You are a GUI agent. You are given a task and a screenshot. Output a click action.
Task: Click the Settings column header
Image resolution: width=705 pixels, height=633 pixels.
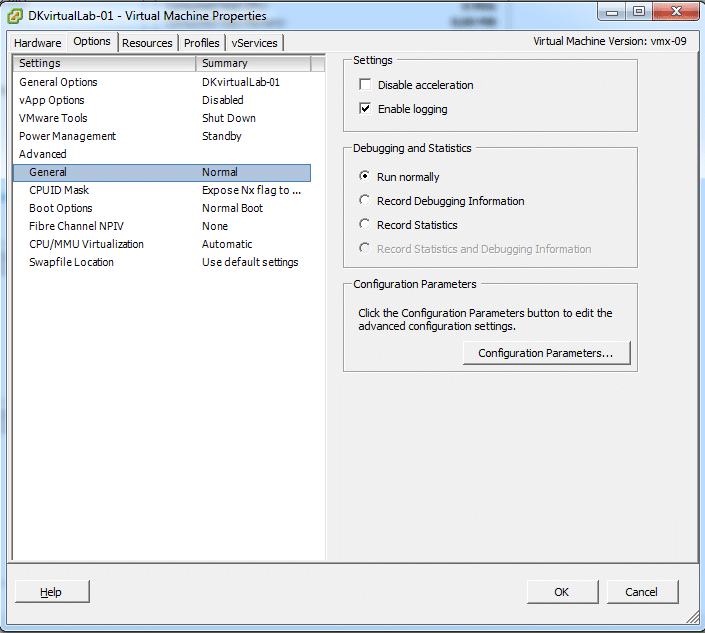point(104,63)
